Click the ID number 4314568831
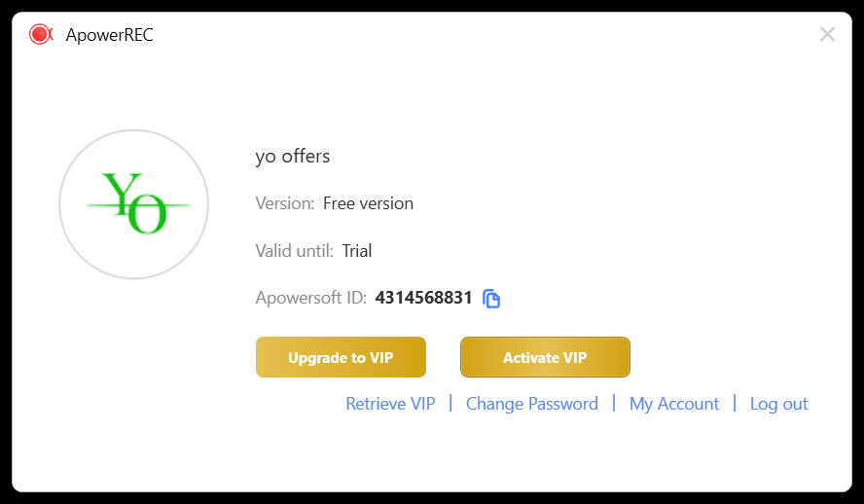Image resolution: width=864 pixels, height=504 pixels. tap(423, 298)
